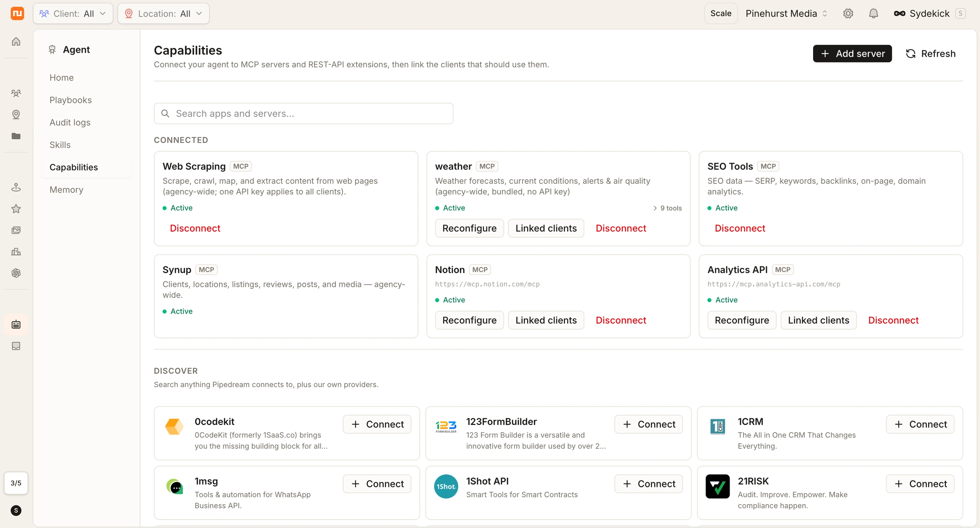This screenshot has height=528, width=980.
Task: Click the Scale plan badge
Action: tap(721, 13)
